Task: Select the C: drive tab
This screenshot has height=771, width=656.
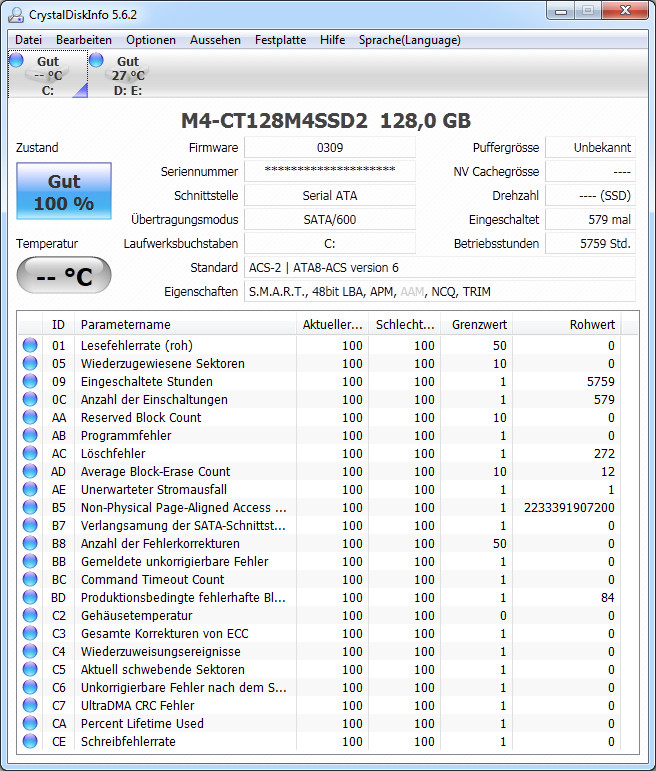Action: [48, 75]
